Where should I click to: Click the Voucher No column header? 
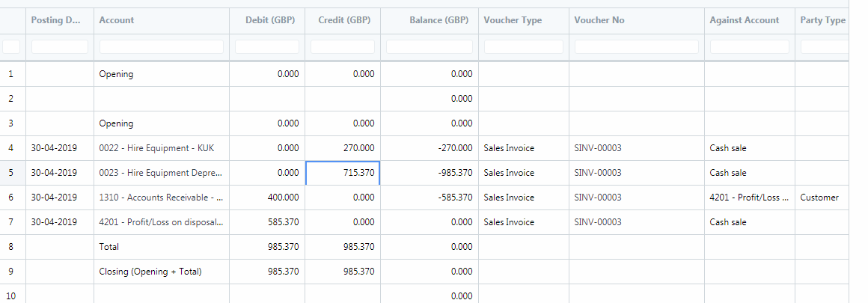point(637,20)
